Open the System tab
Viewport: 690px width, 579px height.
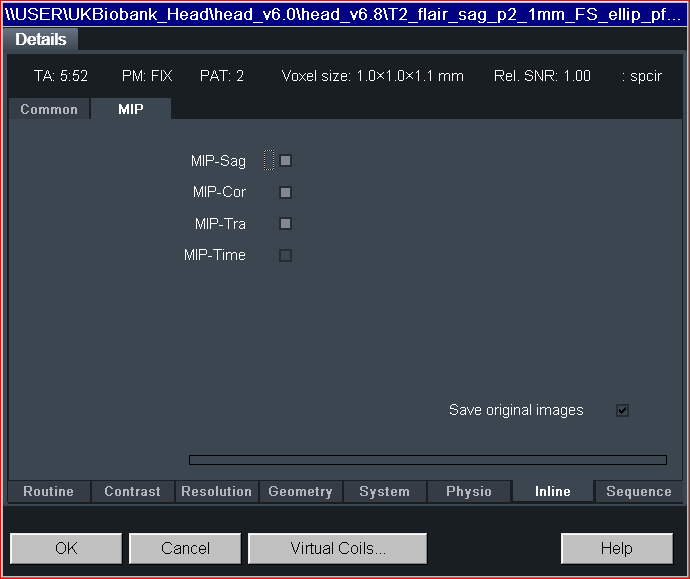point(384,491)
